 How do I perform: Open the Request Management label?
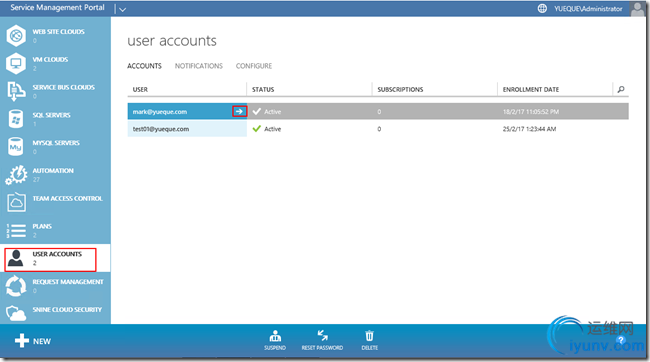(68, 282)
